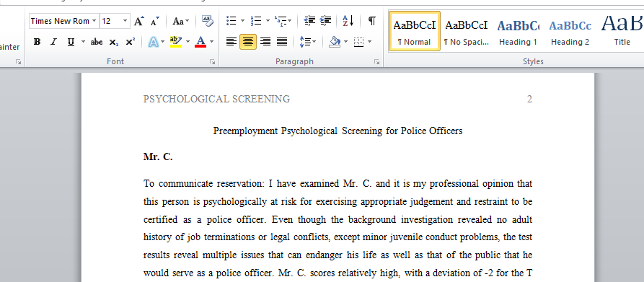Open underline style dropdown arrow
This screenshot has height=282, width=644.
point(84,41)
